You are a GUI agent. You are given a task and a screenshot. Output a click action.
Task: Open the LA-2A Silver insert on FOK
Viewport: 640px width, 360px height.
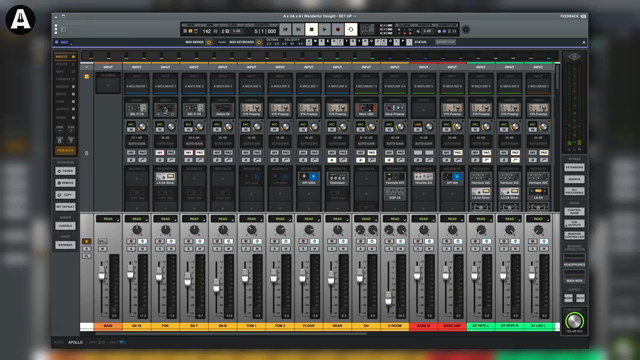click(165, 178)
